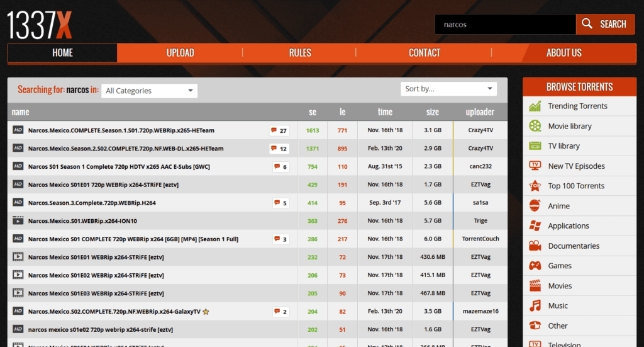Click the Top 100 Torrents star icon

(x=535, y=186)
